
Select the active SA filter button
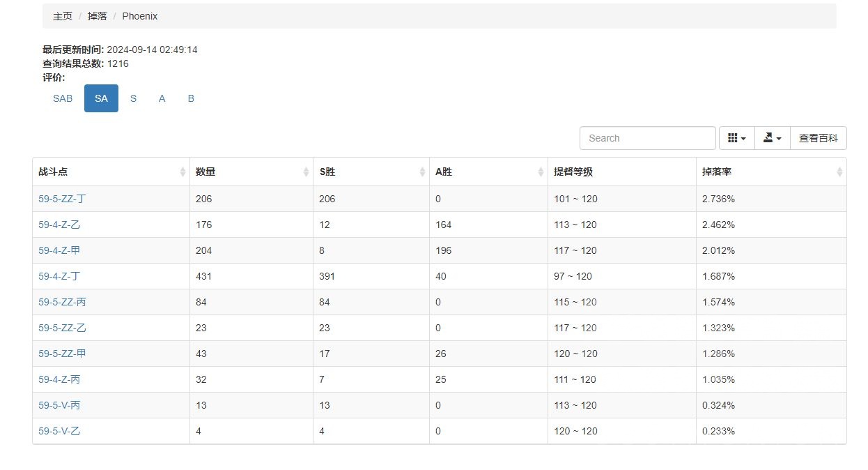click(x=100, y=98)
